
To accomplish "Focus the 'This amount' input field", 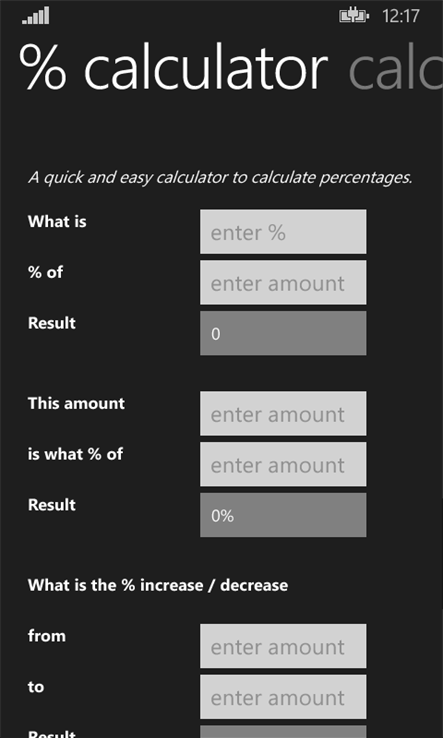I will [283, 413].
